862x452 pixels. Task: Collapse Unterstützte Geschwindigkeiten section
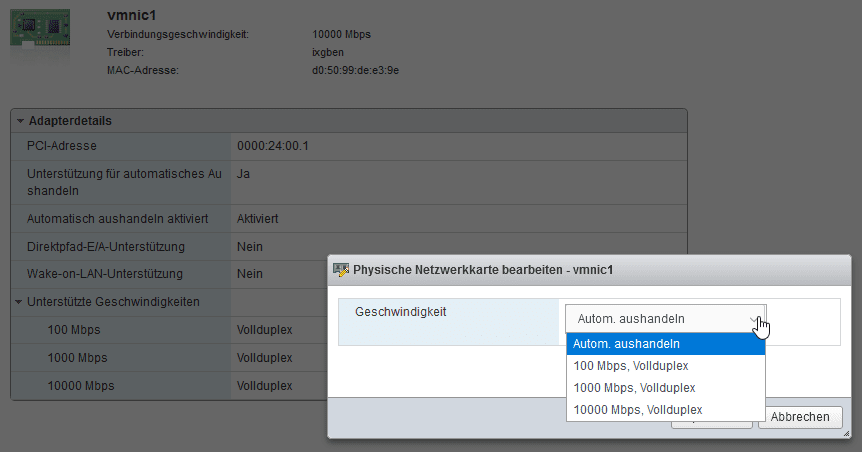[19, 302]
